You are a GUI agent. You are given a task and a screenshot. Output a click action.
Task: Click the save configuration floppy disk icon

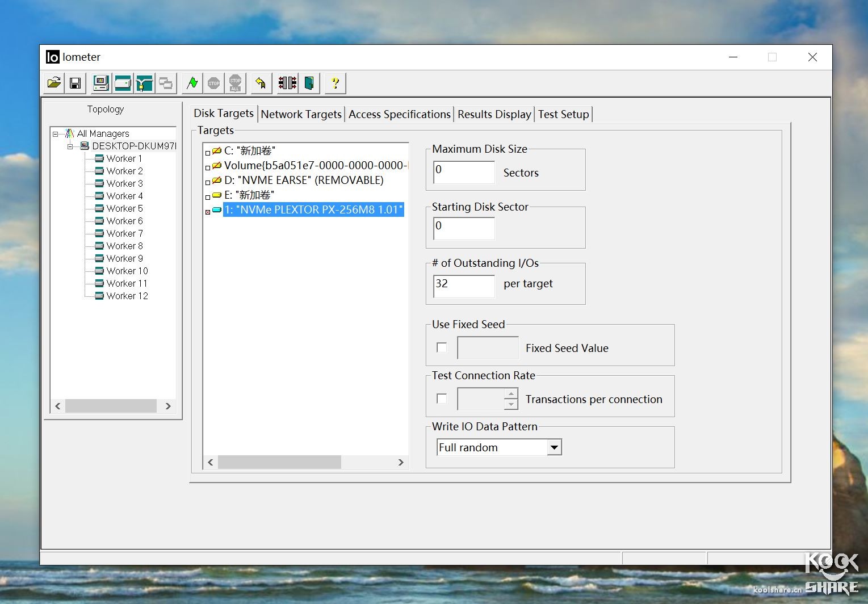pyautogui.click(x=75, y=83)
